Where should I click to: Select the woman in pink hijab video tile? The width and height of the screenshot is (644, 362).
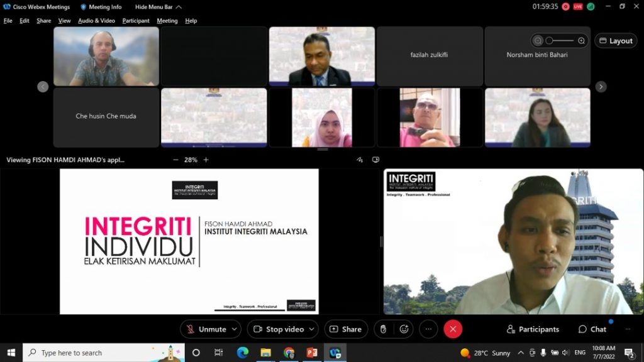coord(321,118)
